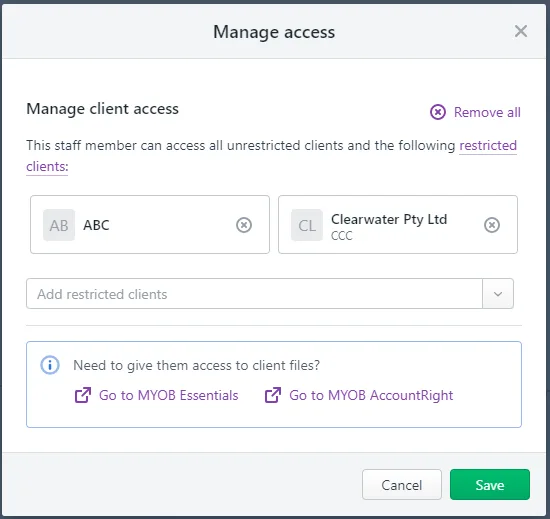
Task: Click external link icon for MYOB Essentials
Action: pos(83,395)
